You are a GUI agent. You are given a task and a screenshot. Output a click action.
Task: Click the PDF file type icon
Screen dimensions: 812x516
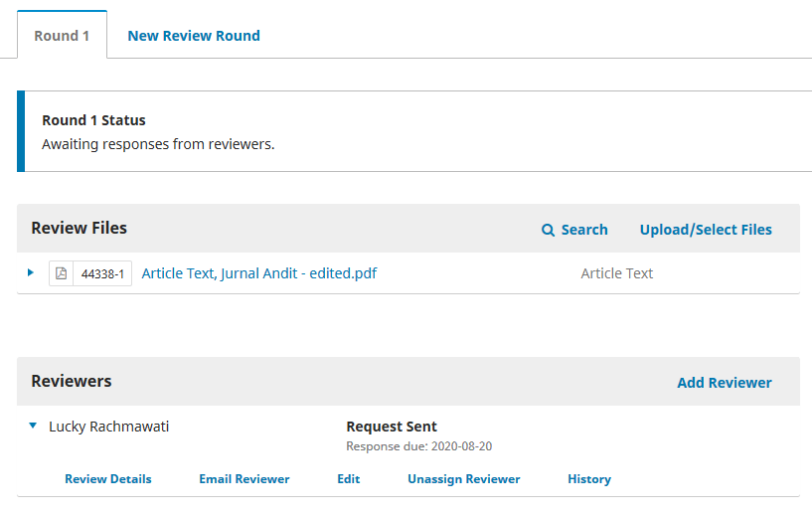(x=61, y=273)
